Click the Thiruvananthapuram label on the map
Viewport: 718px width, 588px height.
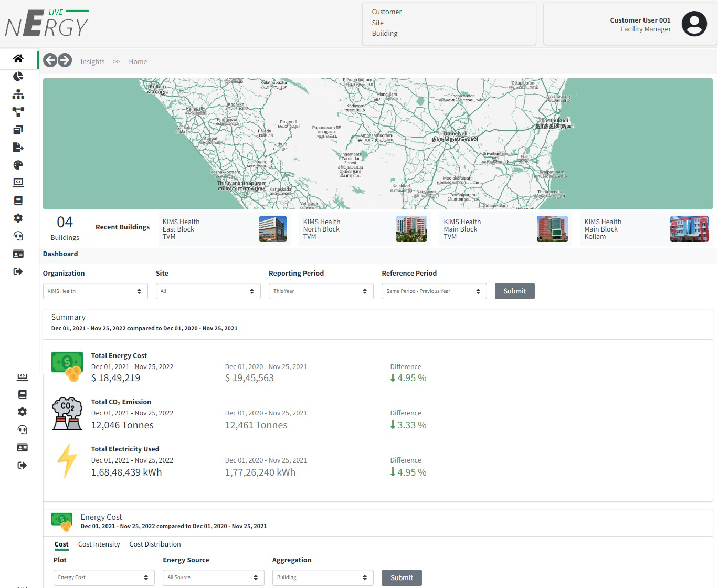click(241, 185)
